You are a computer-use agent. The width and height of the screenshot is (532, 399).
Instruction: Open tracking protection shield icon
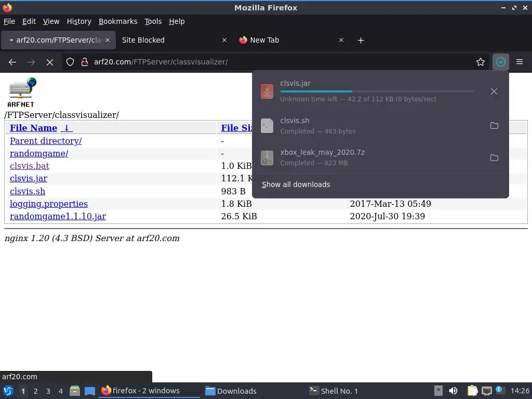pos(70,62)
